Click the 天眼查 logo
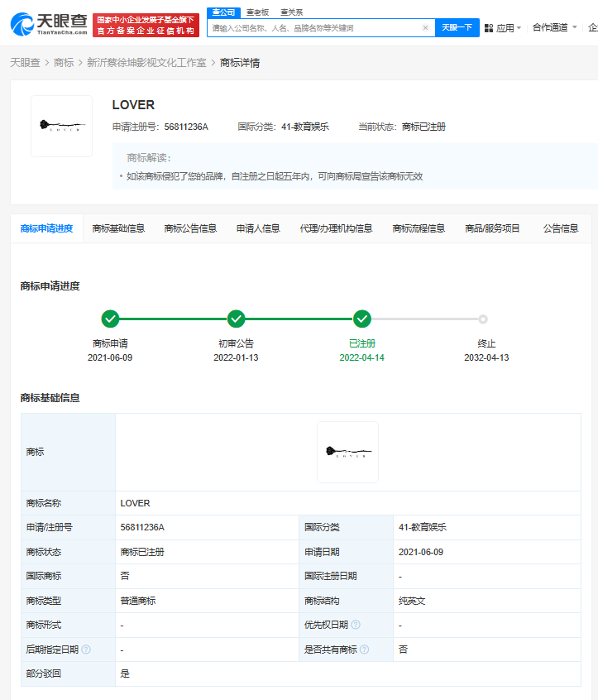598x700 pixels. pos(49,25)
